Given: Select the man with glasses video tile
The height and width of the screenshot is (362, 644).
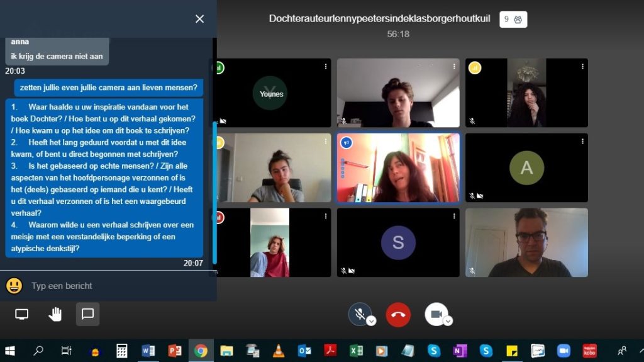Looking at the screenshot, I should 526,242.
